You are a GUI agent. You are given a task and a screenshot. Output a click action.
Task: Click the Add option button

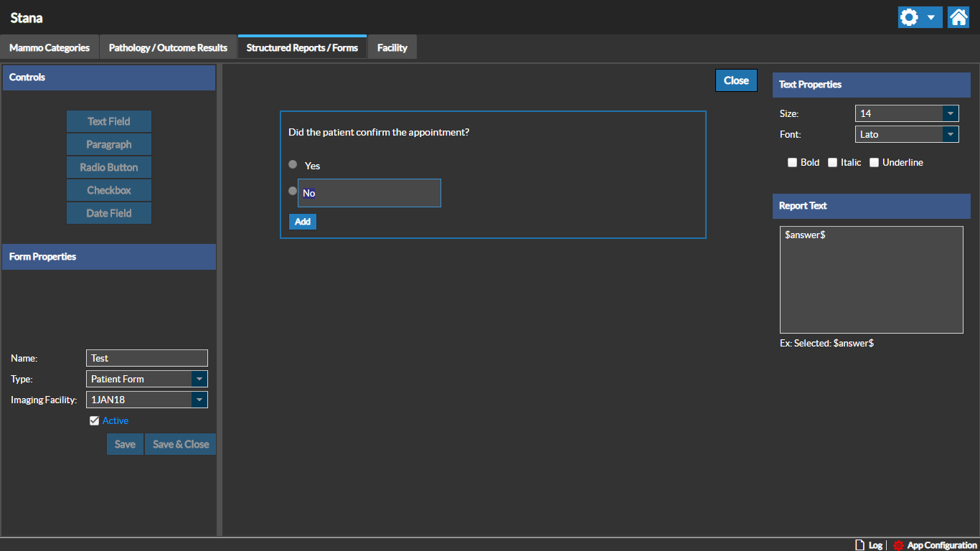(303, 222)
